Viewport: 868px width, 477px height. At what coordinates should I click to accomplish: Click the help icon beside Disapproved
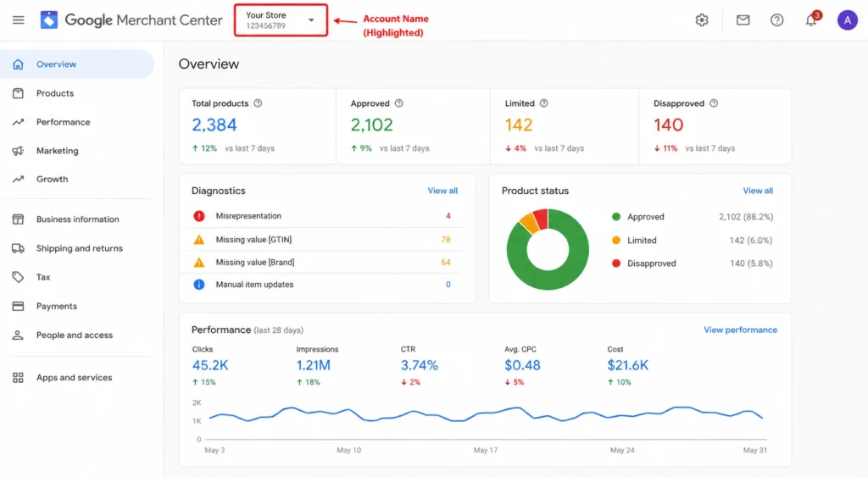pyautogui.click(x=714, y=103)
